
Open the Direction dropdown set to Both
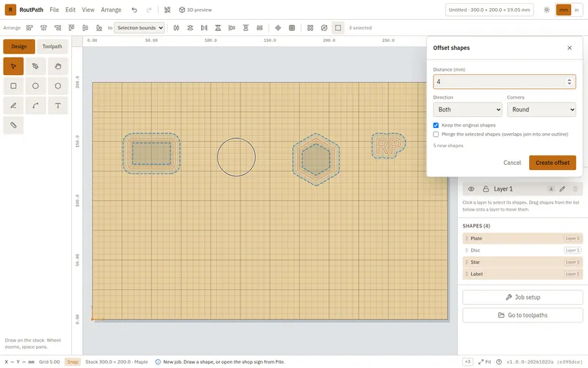(467, 110)
